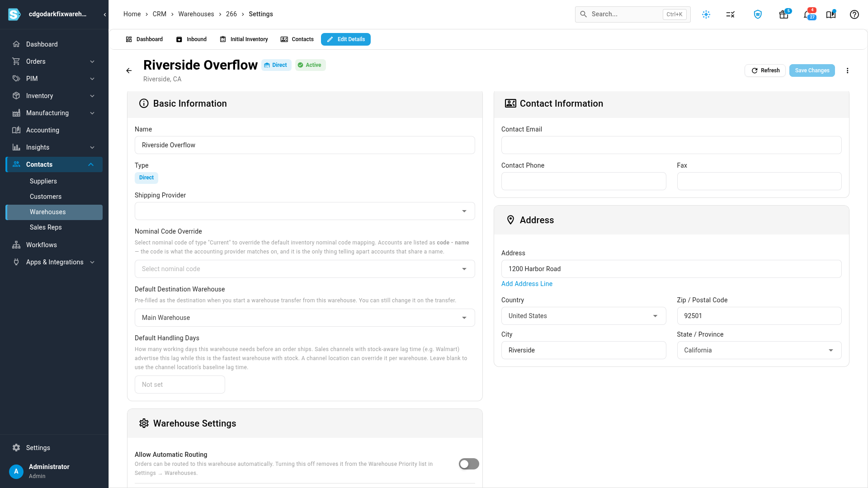The width and height of the screenshot is (868, 488).
Task: Click the Save Changes button
Action: [812, 70]
